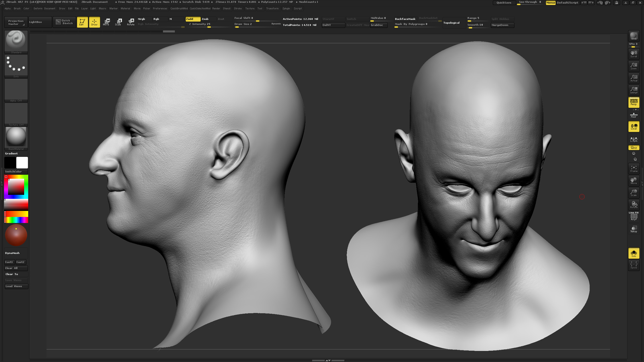644x362 pixels.
Task: Click the BPR render icon
Action: pyautogui.click(x=634, y=36)
